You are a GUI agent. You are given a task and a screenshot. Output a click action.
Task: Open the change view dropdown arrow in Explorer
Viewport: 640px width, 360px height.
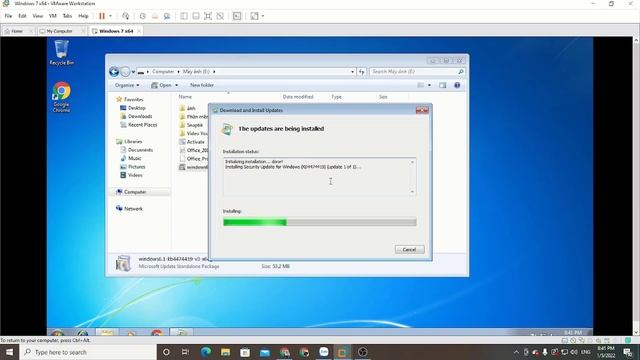(429, 85)
